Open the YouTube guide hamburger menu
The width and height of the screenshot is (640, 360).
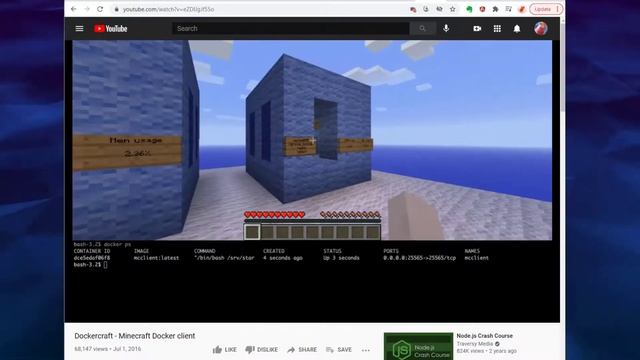[79, 29]
